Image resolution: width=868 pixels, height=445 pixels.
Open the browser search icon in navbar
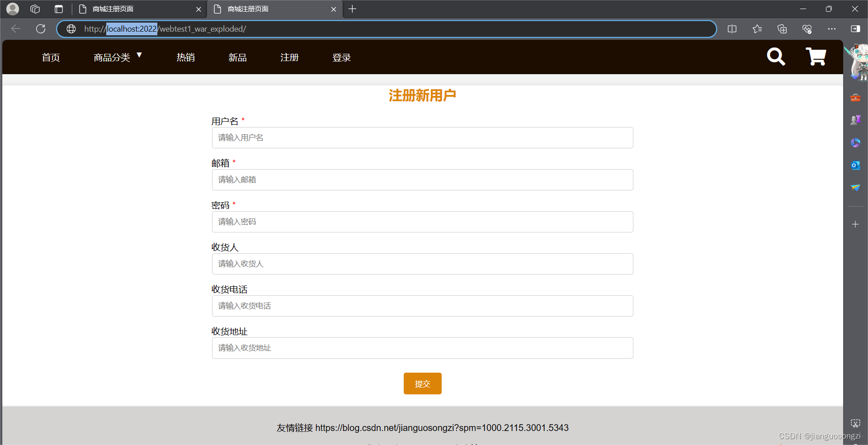coord(776,57)
